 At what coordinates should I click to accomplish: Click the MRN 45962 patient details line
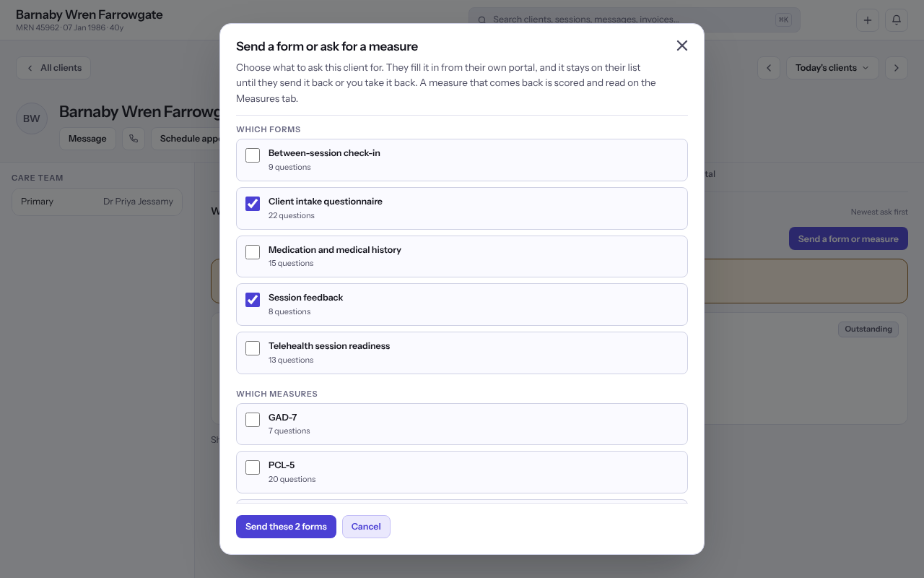pos(70,27)
